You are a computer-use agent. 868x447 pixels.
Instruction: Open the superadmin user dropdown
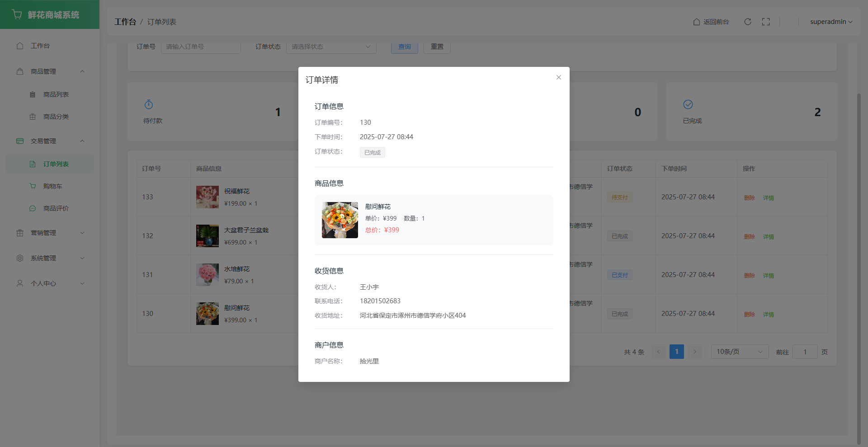(x=831, y=22)
